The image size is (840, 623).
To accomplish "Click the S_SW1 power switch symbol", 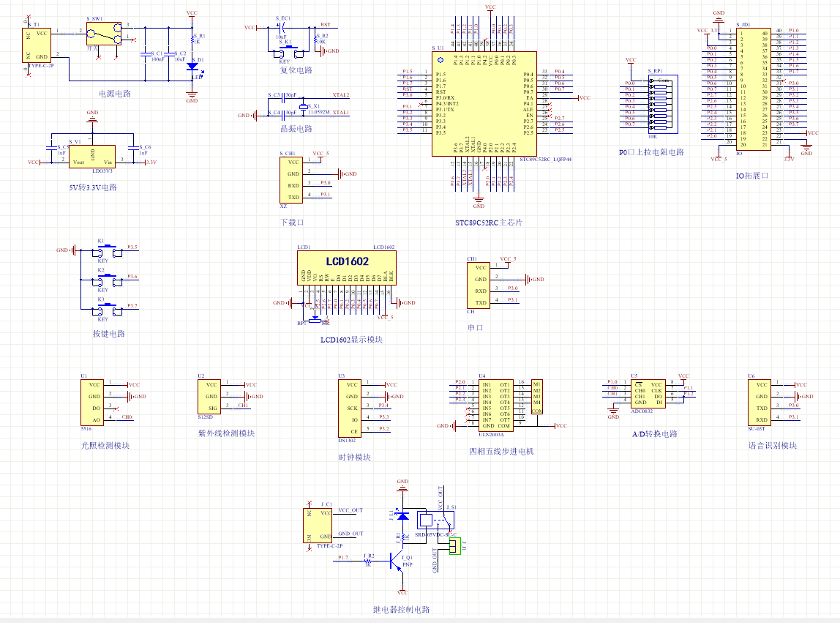I will click(x=104, y=34).
